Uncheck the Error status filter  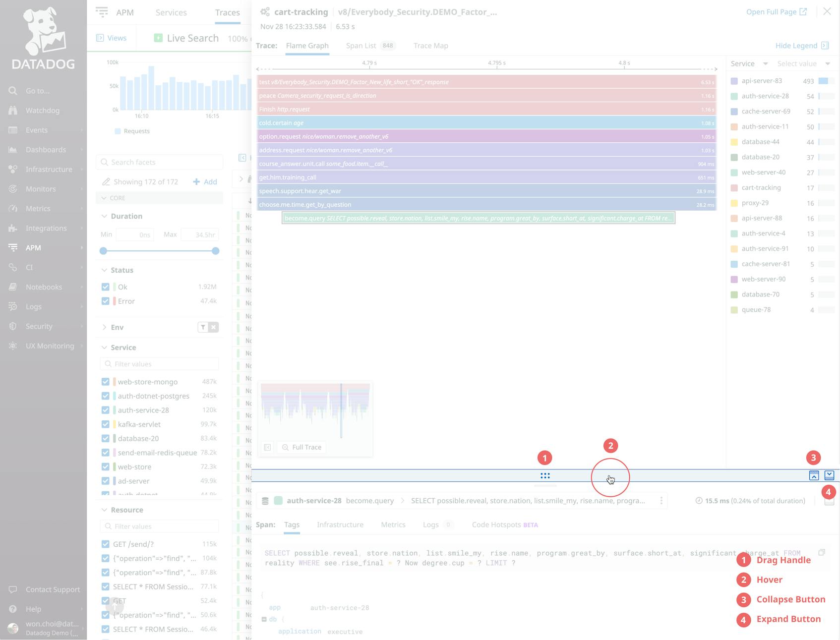[105, 301]
